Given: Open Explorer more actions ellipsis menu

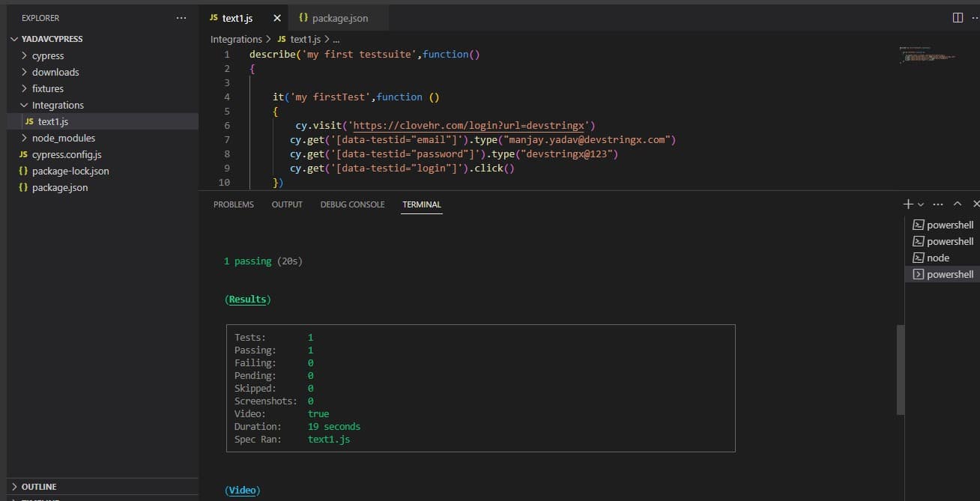Looking at the screenshot, I should click(x=181, y=18).
